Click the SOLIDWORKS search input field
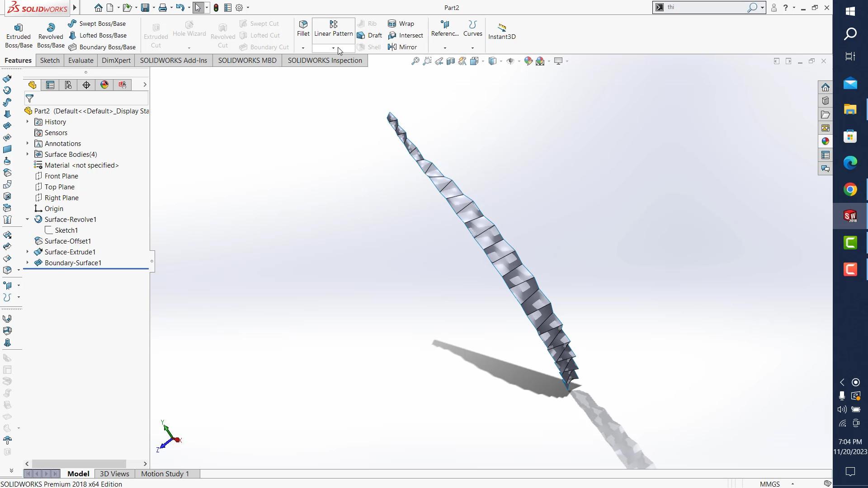Viewport: 868px width, 488px height. [x=705, y=7]
